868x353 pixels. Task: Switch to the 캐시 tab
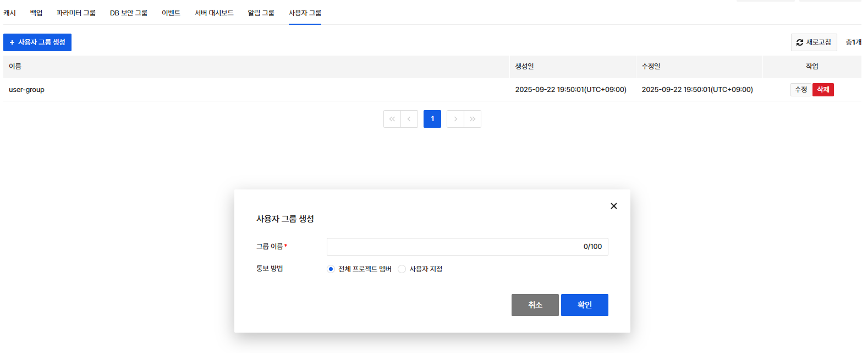pos(9,13)
